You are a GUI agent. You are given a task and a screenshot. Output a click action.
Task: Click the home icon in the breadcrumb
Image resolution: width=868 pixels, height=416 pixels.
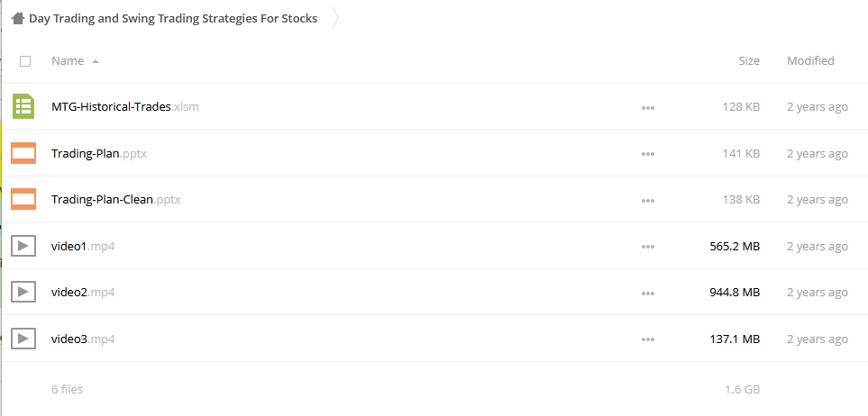(18, 18)
